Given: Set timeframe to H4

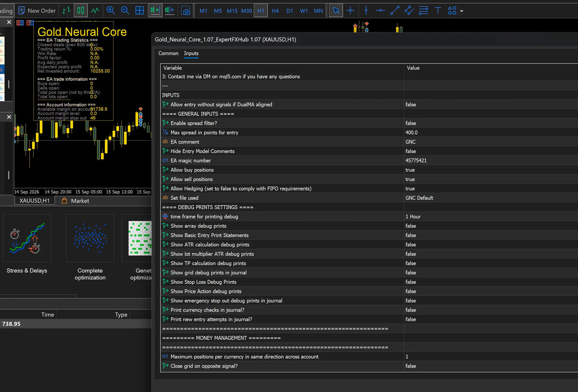Looking at the screenshot, I should 275,11.
